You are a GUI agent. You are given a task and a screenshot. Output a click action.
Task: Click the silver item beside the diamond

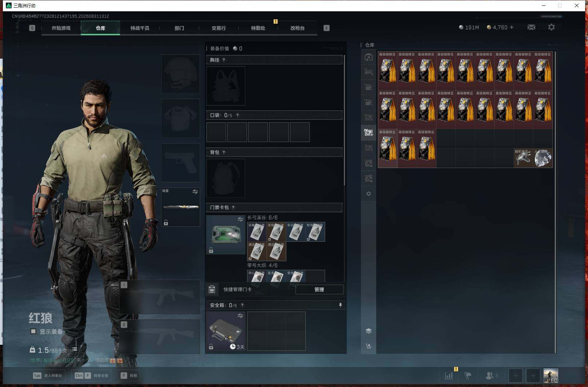pyautogui.click(x=524, y=158)
